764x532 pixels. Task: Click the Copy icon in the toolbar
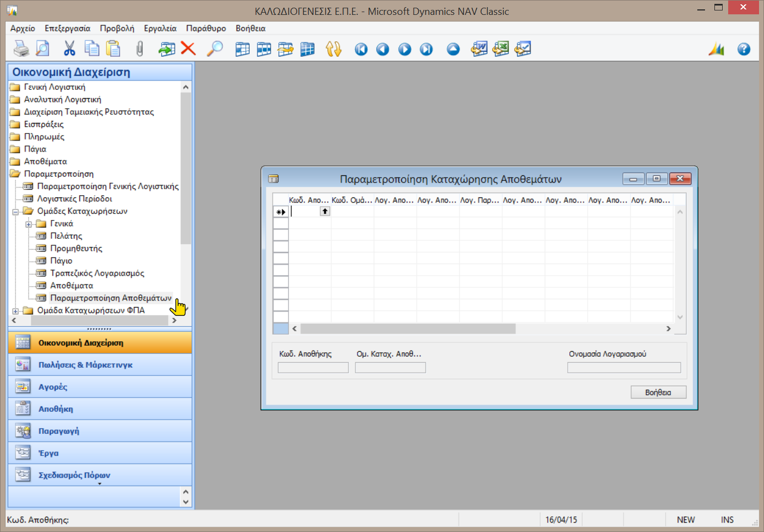(92, 49)
